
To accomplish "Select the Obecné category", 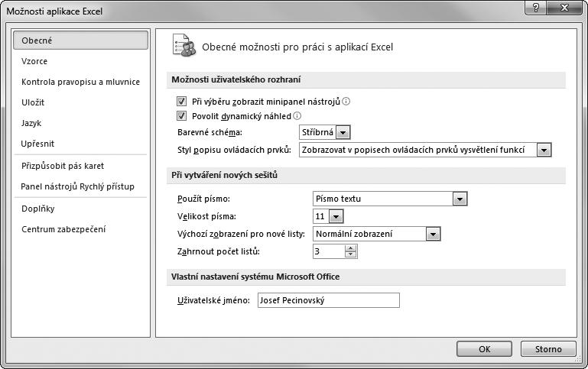I will coord(80,40).
